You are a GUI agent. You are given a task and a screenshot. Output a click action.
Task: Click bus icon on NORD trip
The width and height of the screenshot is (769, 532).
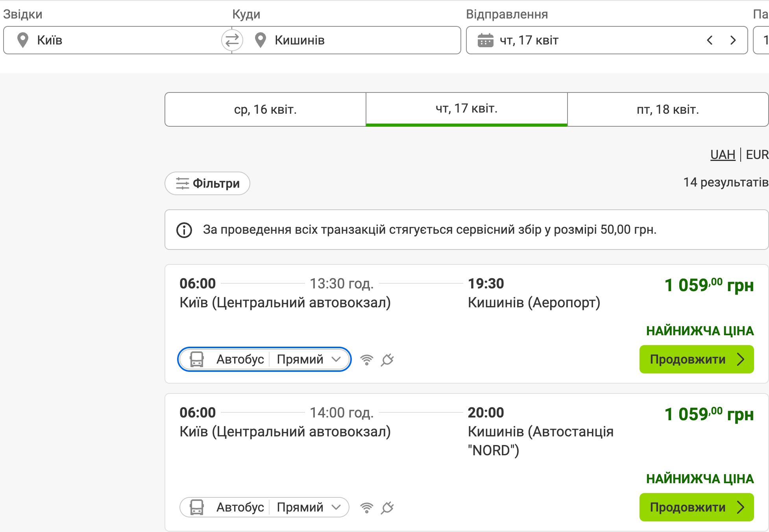tap(197, 507)
